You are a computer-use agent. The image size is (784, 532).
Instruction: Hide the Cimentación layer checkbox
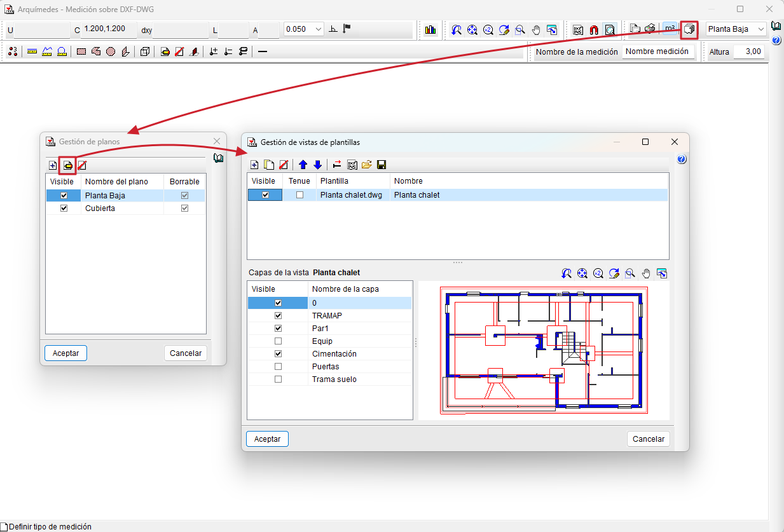pos(278,354)
